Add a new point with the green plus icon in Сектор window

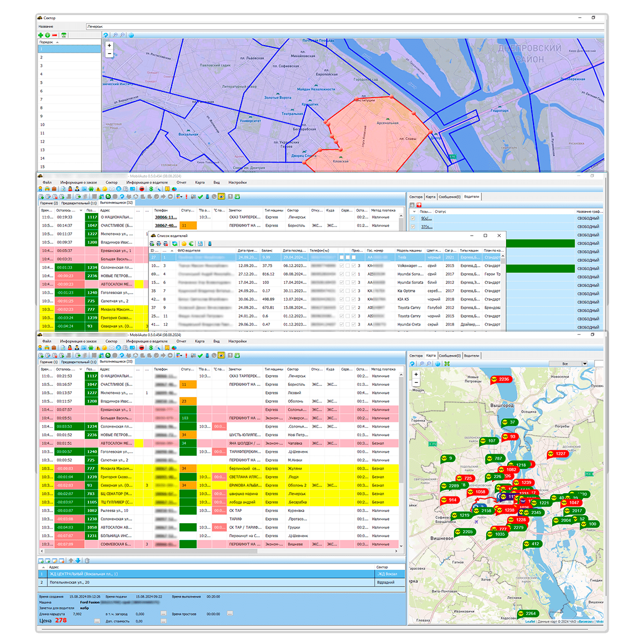point(41,35)
